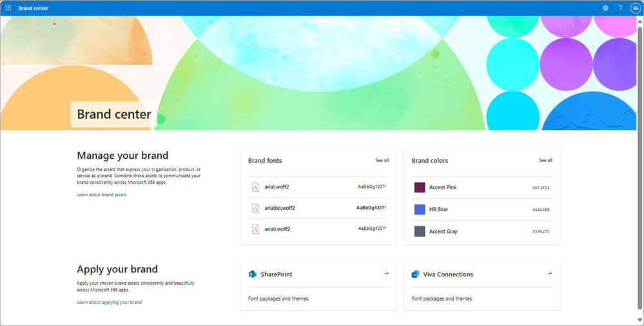Click hex value #6F1E51
644x326 pixels.
coord(541,188)
